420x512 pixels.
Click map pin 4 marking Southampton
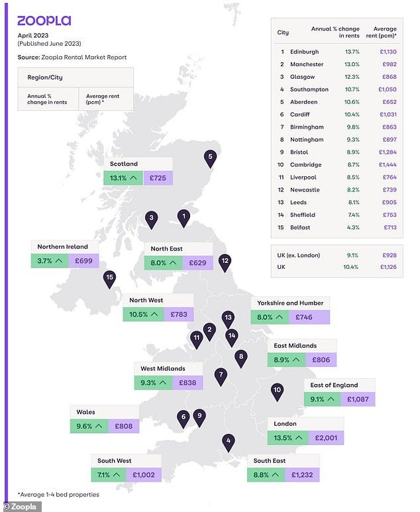[x=228, y=441]
